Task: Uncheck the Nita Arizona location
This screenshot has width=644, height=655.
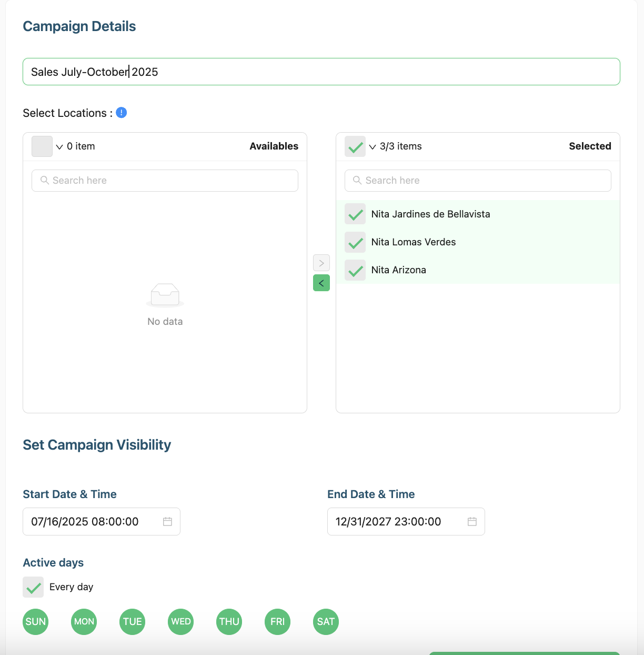Action: point(355,270)
